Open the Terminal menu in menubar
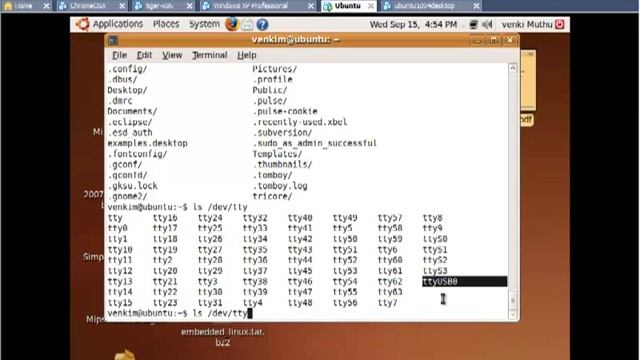This screenshot has width=640, height=360. click(210, 55)
